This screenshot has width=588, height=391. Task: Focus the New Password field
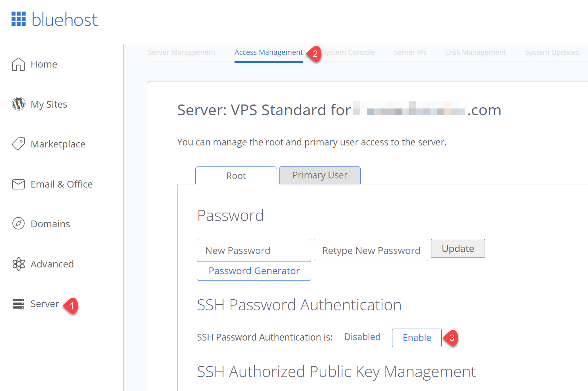[x=254, y=250]
